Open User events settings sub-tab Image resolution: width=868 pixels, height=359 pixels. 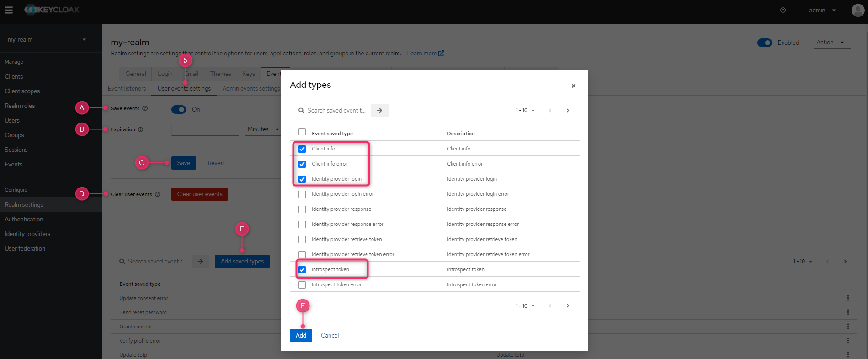[x=184, y=88]
